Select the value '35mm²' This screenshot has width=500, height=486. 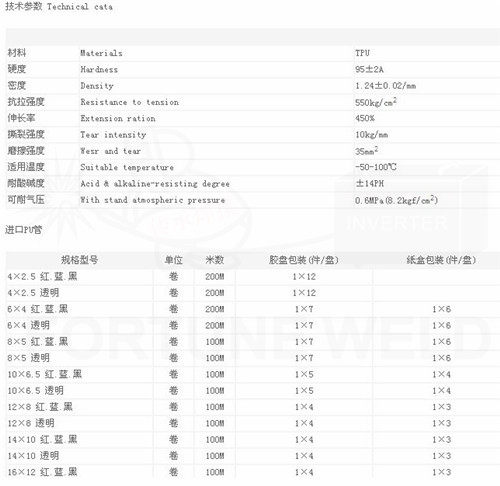tap(367, 151)
